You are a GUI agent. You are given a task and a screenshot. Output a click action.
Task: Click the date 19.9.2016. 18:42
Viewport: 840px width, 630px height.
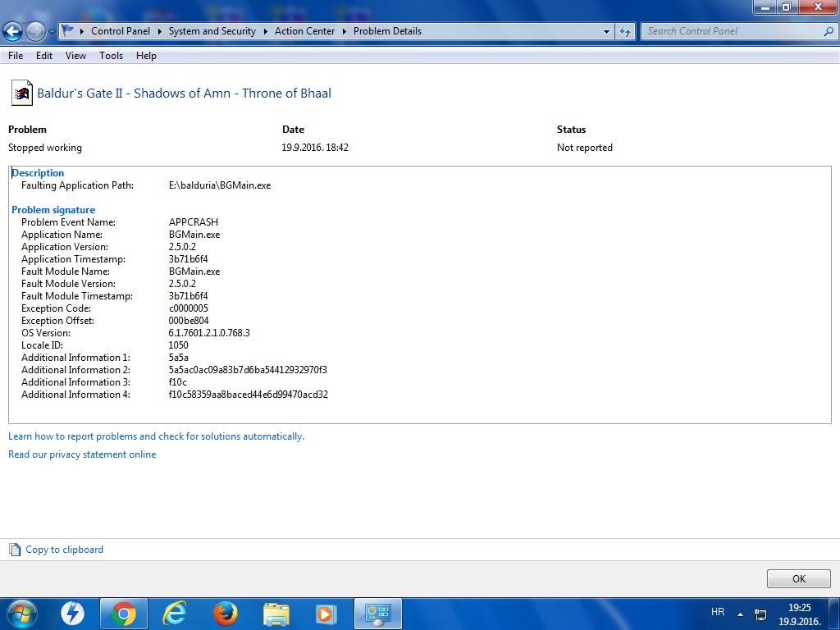315,148
